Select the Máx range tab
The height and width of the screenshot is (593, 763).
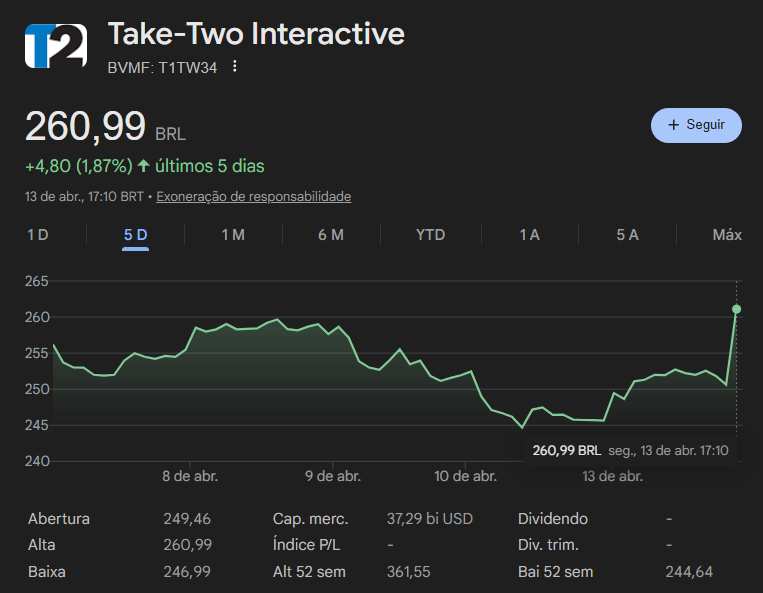[x=727, y=235]
